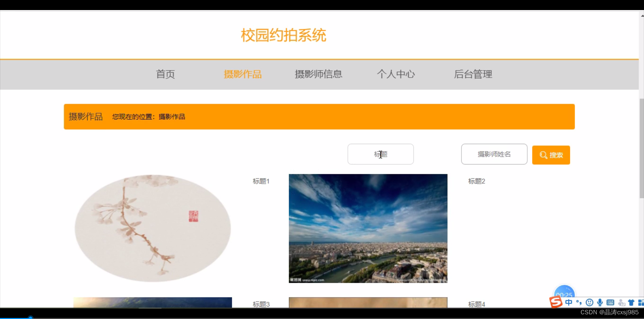Screen dimensions: 644x319
Task: Open the on-screen keyboard icon in Sogou toolbar
Action: pos(610,302)
